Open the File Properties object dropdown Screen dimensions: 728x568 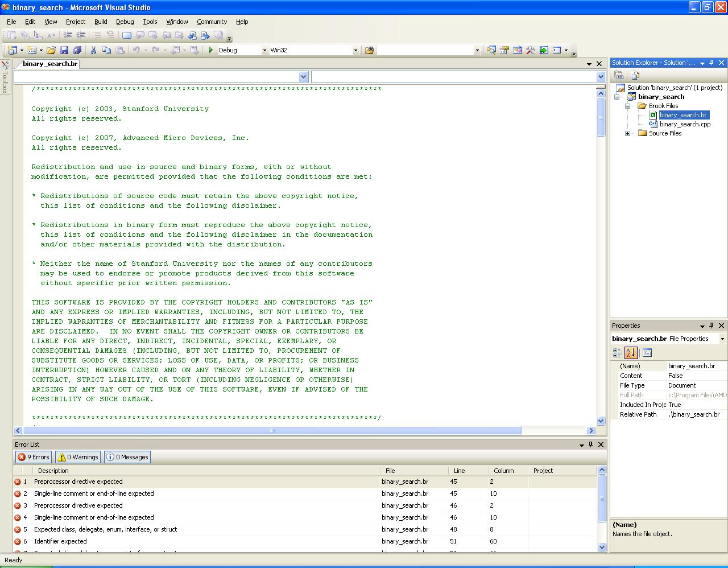pos(722,339)
